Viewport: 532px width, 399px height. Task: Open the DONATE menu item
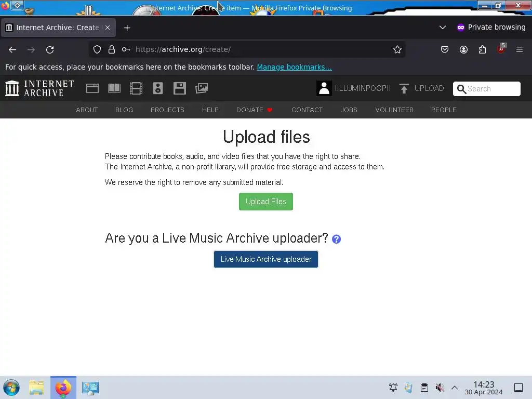point(255,110)
